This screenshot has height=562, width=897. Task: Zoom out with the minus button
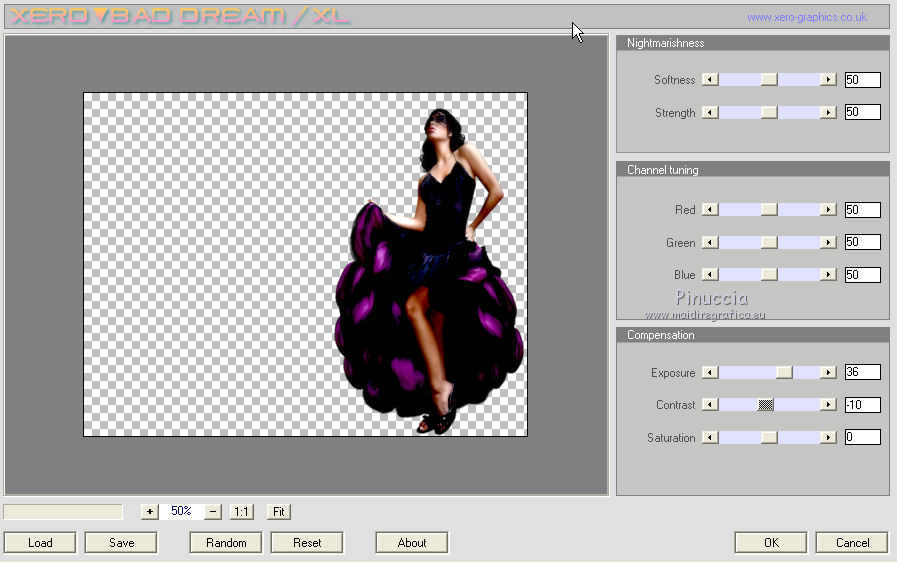213,512
